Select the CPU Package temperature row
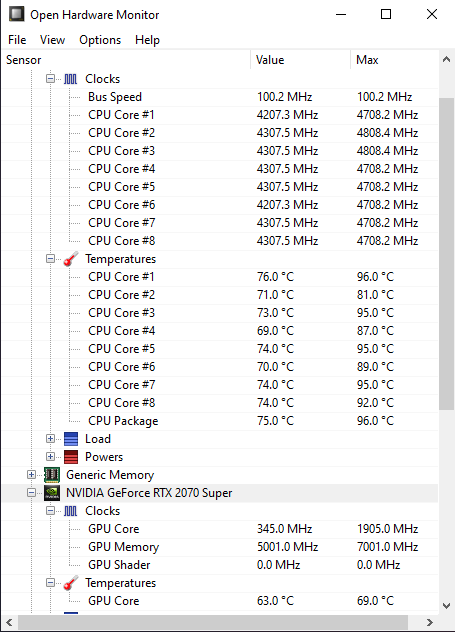 pos(220,421)
